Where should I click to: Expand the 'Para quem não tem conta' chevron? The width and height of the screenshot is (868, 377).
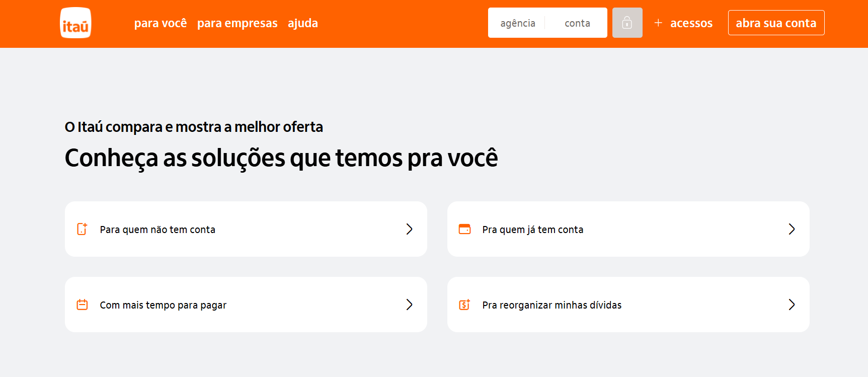coord(409,229)
